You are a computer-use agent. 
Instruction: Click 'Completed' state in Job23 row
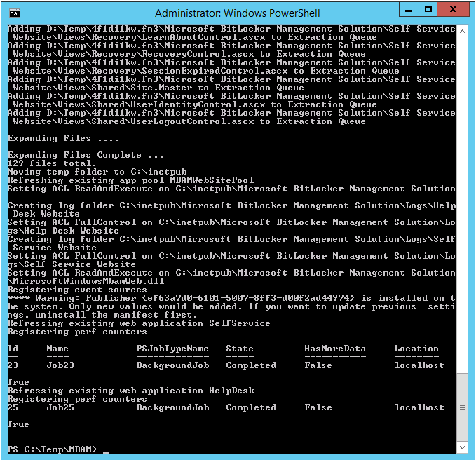pyautogui.click(x=251, y=365)
